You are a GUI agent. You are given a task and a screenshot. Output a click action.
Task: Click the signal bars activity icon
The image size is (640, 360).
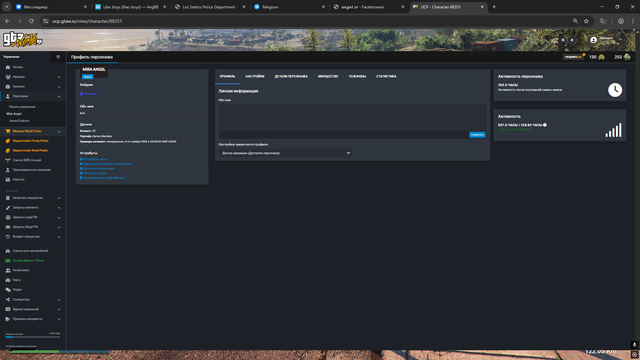click(613, 130)
